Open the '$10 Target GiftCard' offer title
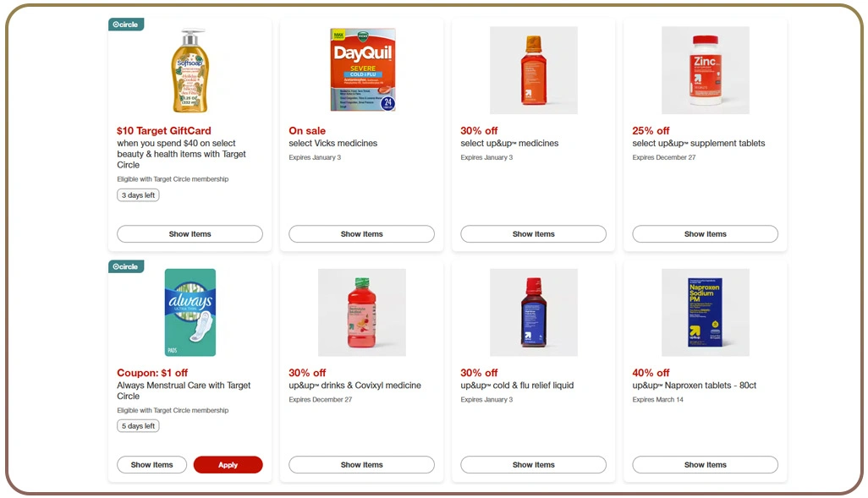868x498 pixels. click(163, 130)
